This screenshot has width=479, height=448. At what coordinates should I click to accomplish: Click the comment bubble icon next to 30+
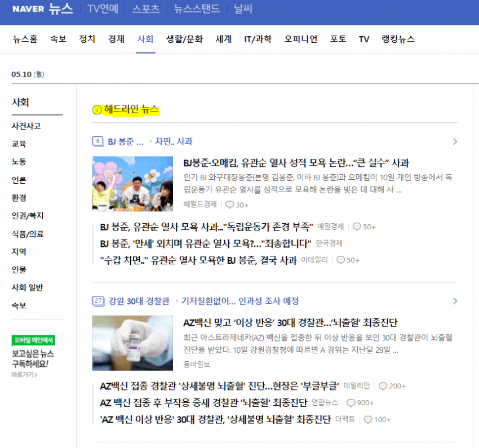pos(229,205)
